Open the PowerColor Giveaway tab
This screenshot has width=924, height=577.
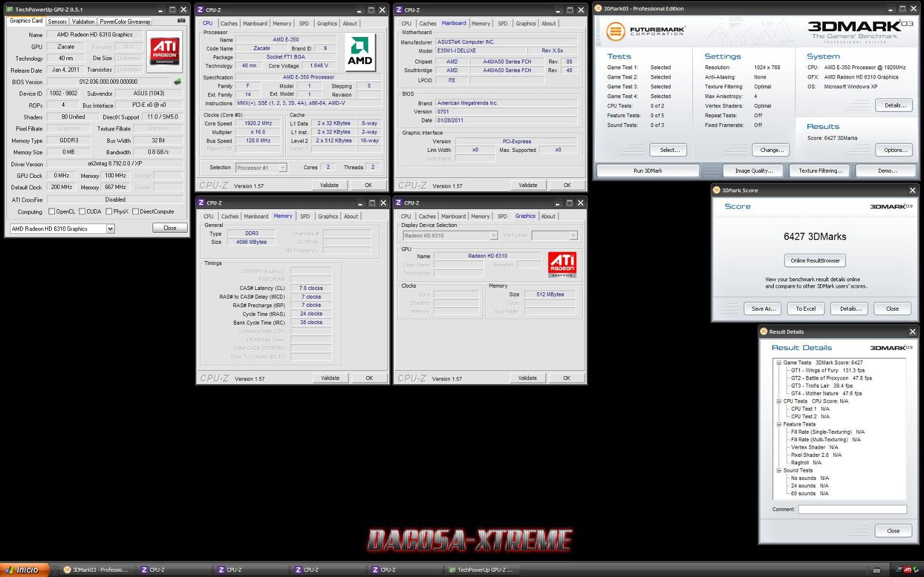click(x=125, y=21)
